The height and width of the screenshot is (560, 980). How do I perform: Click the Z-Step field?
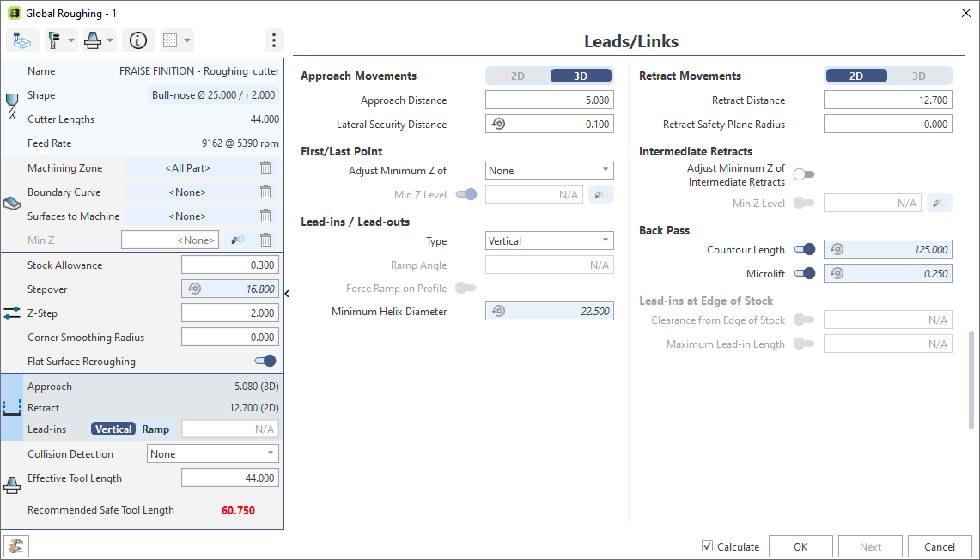230,313
